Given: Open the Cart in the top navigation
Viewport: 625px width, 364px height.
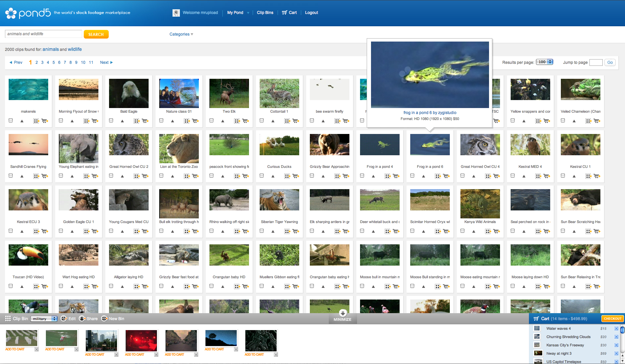Looking at the screenshot, I should [x=289, y=13].
